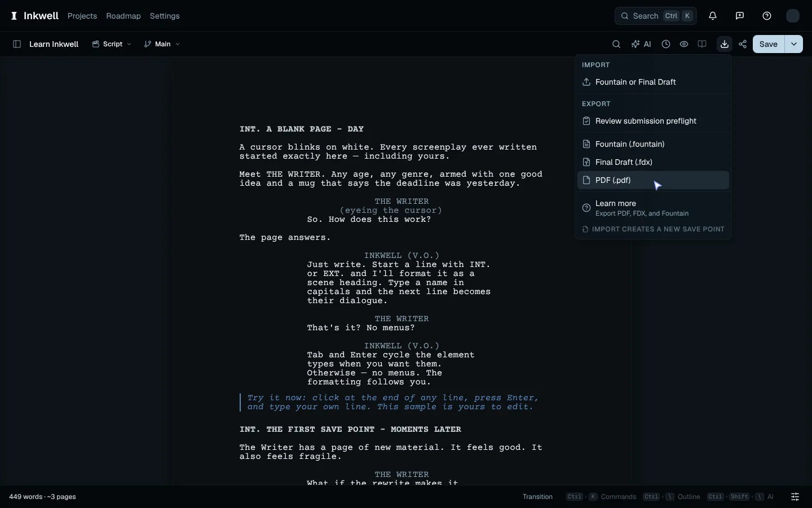Click the global Search field

656,16
